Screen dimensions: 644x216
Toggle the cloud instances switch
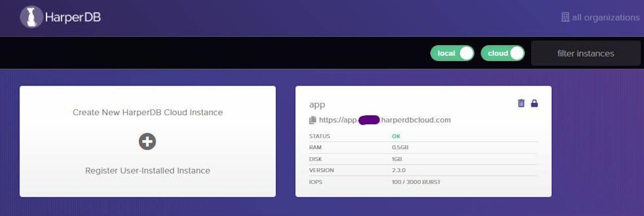point(502,53)
